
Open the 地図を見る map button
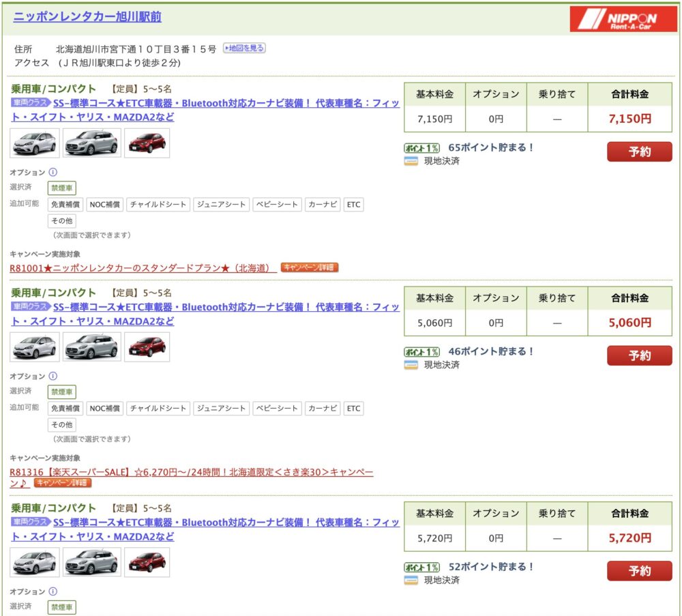pyautogui.click(x=244, y=48)
